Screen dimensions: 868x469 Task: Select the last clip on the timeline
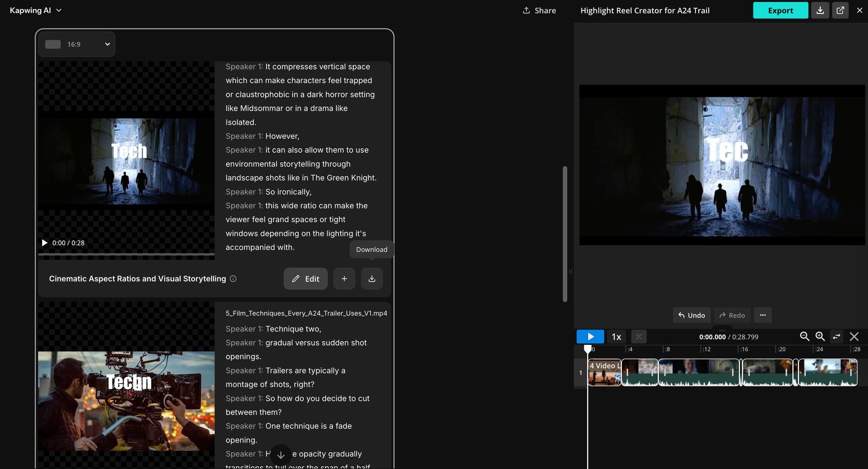(x=828, y=372)
